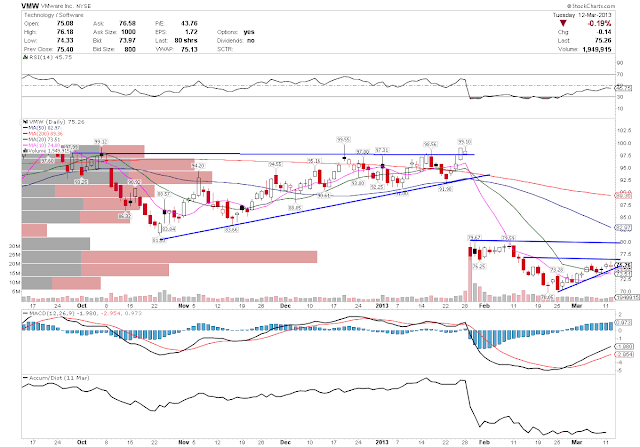Image resolution: width=640 pixels, height=447 pixels.
Task: Click the 'Technology / Software' sector label
Action: 53,15
